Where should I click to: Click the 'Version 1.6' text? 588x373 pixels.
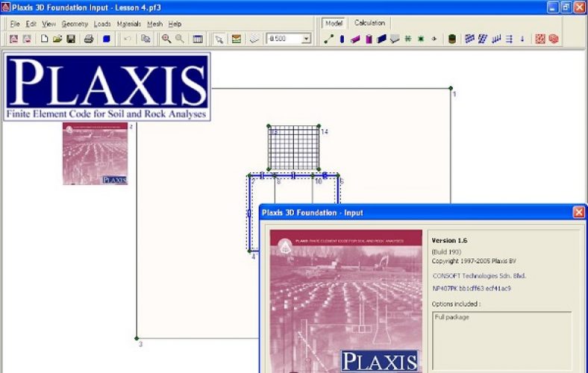(x=449, y=241)
